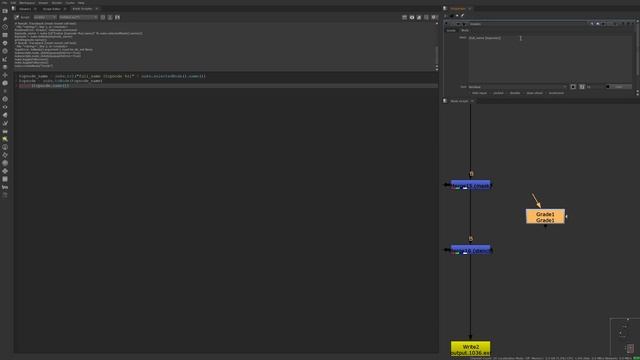Open the Image nodes toolbar icon
Viewport: 640px width, 360px height.
pyautogui.click(x=5, y=11)
